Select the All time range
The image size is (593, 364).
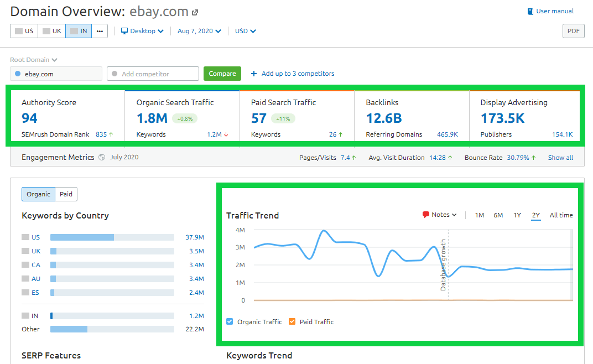point(561,215)
